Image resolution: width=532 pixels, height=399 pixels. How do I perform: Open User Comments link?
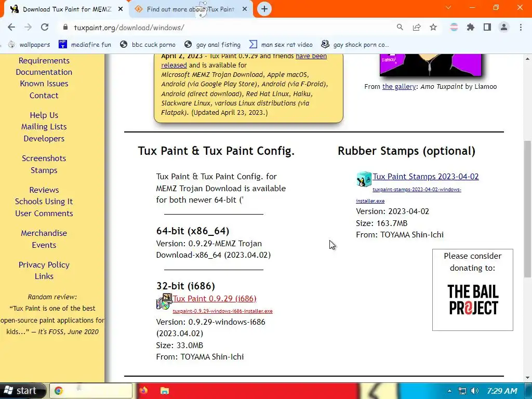click(44, 213)
